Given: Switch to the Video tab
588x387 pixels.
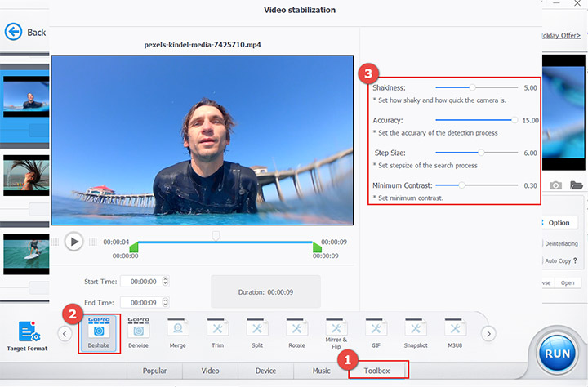Looking at the screenshot, I should coord(210,371).
